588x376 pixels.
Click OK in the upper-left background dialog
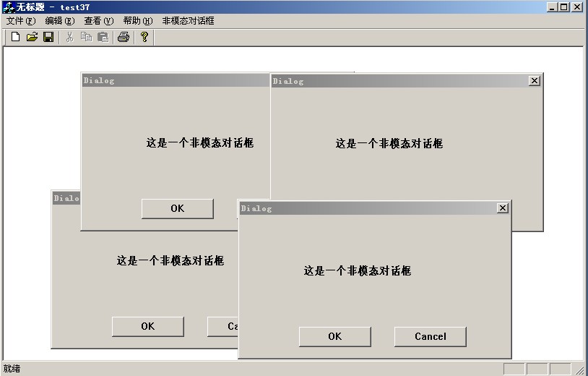click(178, 209)
